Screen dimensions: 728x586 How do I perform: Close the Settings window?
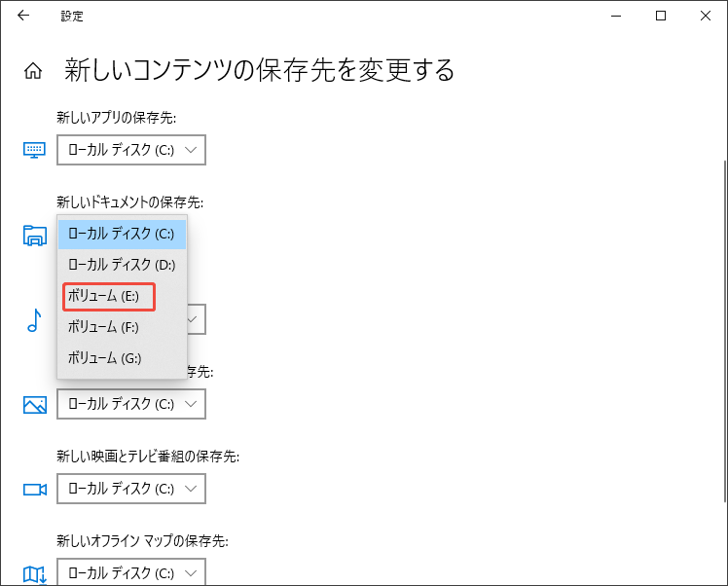706,16
